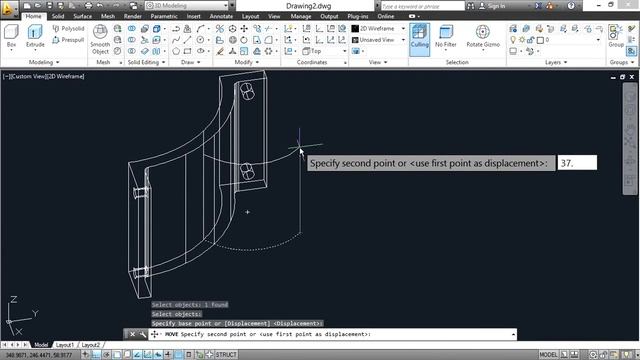Open the Plug-ins ribbon tab
This screenshot has width=640, height=360.
point(358,16)
